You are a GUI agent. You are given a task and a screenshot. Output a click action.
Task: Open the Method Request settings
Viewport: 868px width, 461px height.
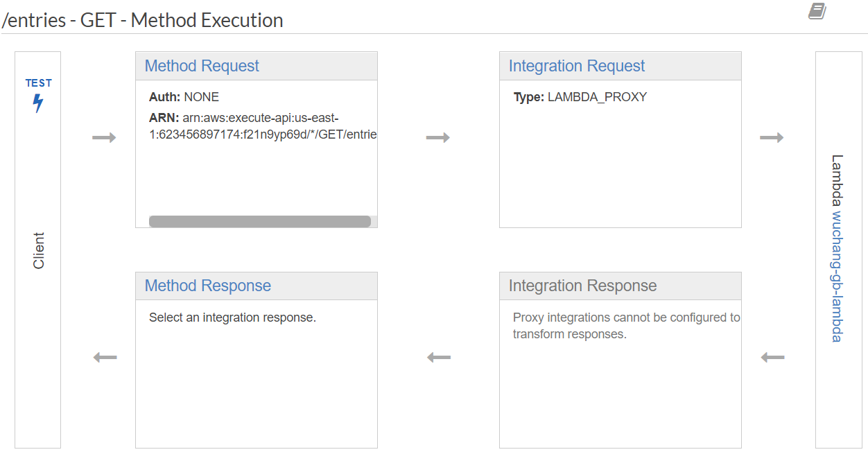202,66
